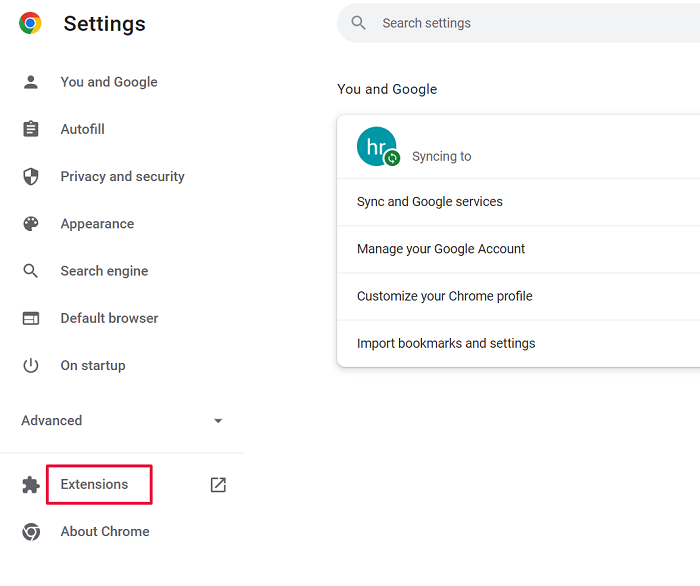This screenshot has width=700, height=586.
Task: Click the On startup power icon
Action: 31,366
